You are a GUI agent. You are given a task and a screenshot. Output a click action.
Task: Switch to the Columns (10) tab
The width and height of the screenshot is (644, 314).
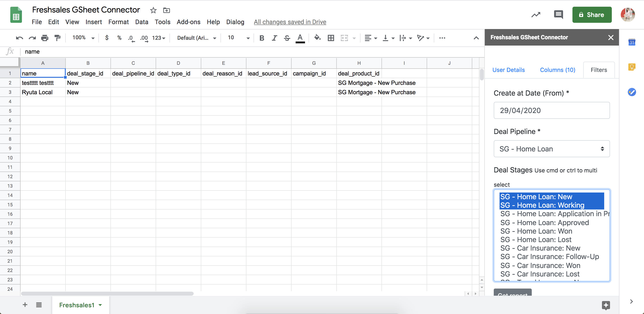coord(557,70)
